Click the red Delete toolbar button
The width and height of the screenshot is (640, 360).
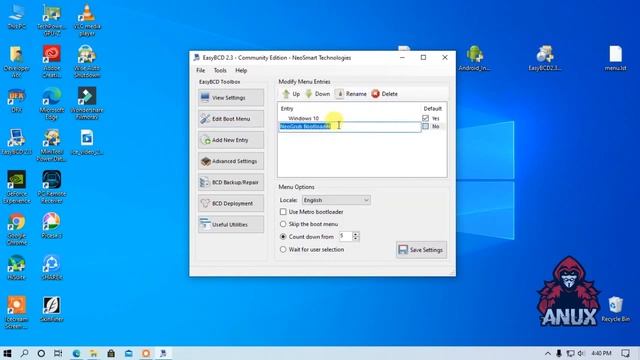point(384,94)
